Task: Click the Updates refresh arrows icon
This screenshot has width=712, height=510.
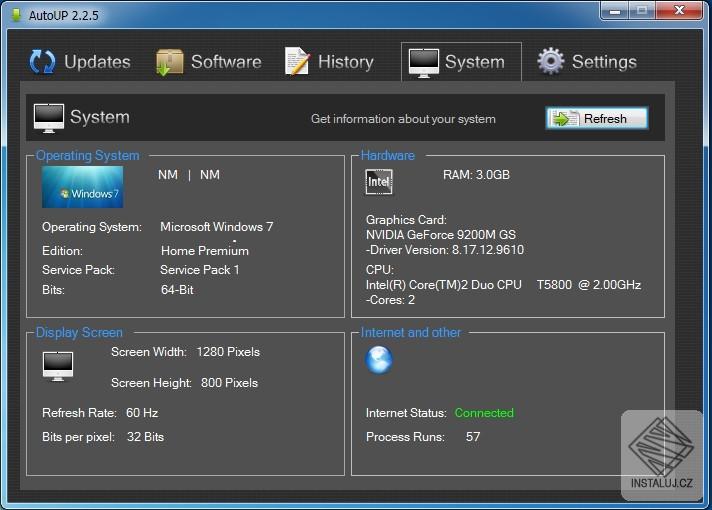Action: (42, 62)
